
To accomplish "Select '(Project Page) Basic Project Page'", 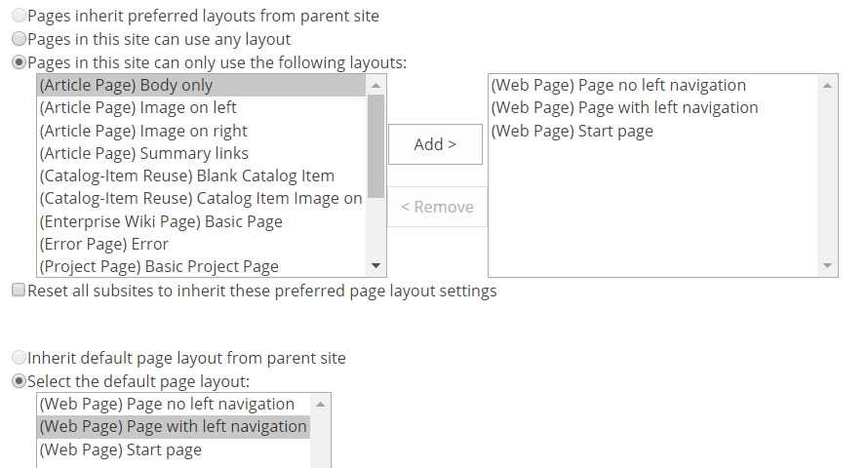I will tap(202, 266).
